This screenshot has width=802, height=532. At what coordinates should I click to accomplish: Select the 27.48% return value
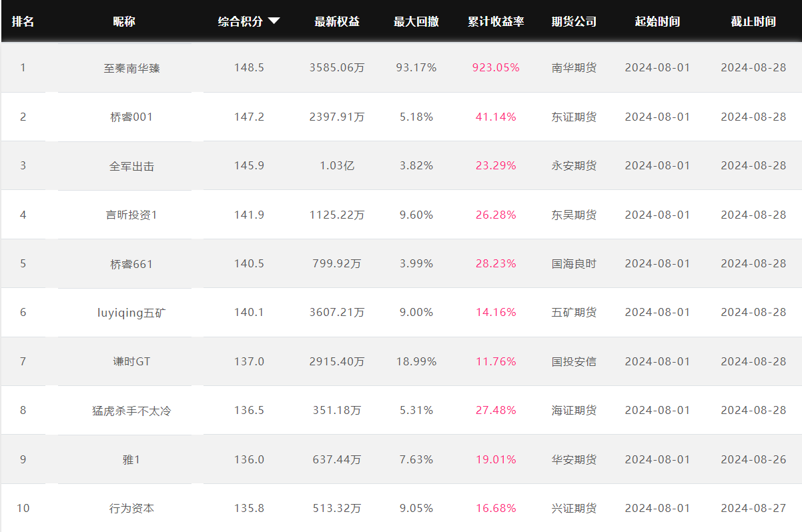pos(496,410)
